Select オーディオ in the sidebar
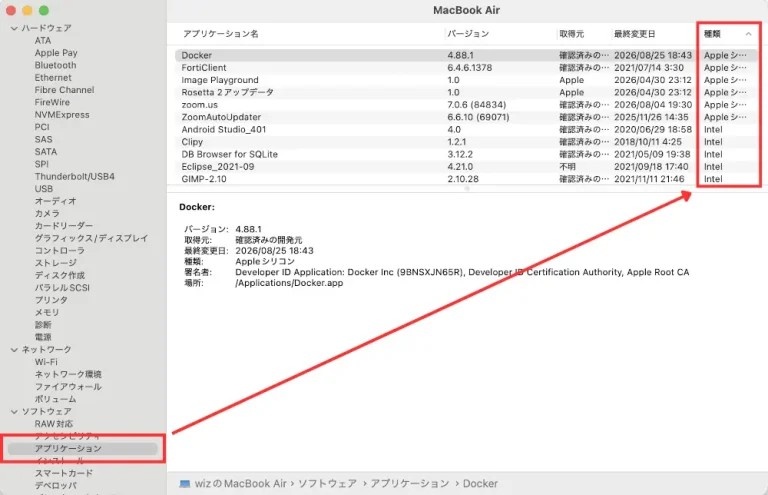 55,201
